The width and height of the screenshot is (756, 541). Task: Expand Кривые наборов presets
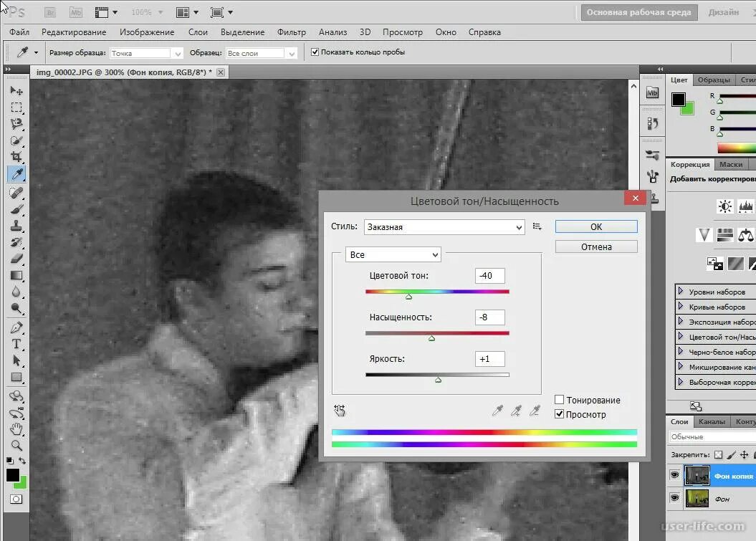[x=680, y=306]
